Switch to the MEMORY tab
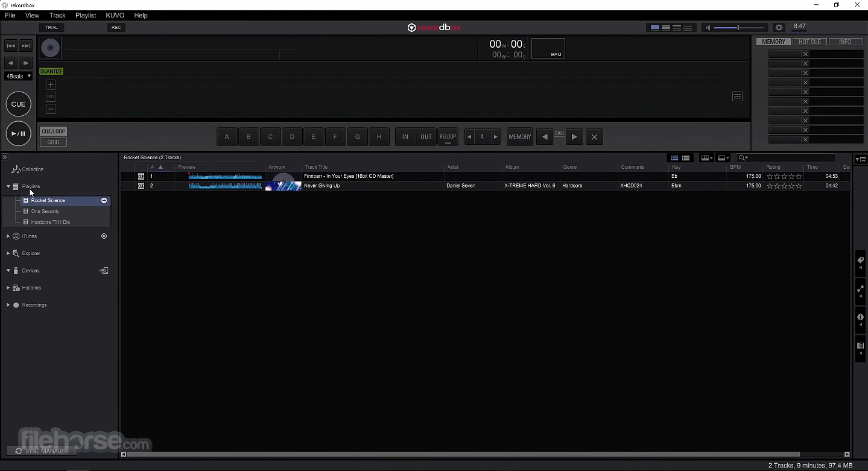Screen dimensions: 868x471 pos(773,42)
